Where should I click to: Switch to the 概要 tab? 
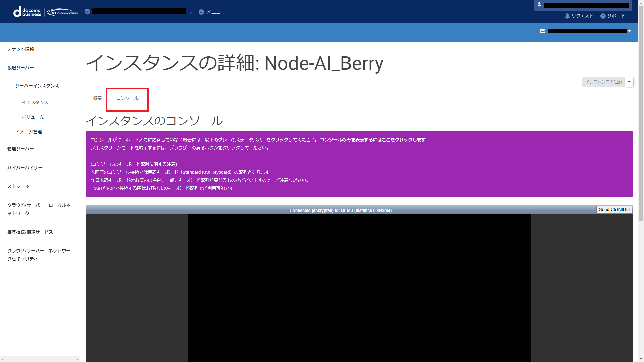coord(97,98)
